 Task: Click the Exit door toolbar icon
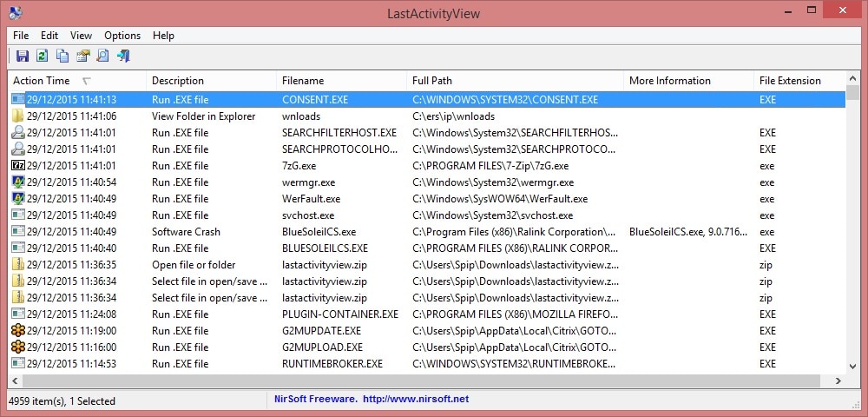tap(123, 56)
